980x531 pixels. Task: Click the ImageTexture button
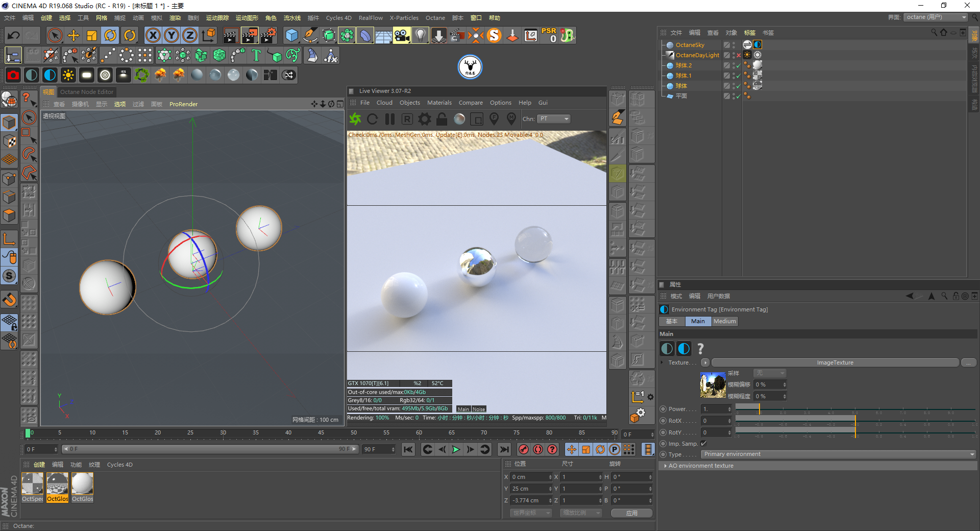835,363
